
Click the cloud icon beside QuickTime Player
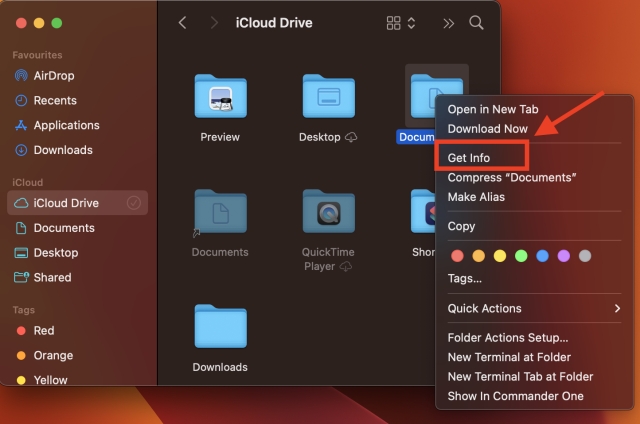pyautogui.click(x=346, y=267)
